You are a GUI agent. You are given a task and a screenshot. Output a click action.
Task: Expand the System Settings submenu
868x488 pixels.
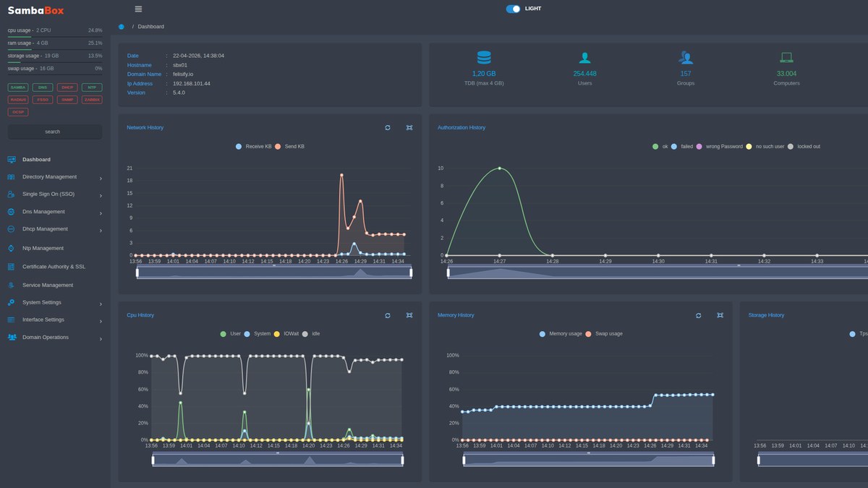pyautogui.click(x=55, y=302)
